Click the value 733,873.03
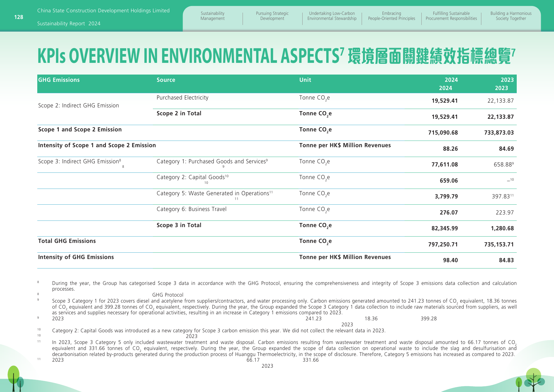 click(x=499, y=133)
